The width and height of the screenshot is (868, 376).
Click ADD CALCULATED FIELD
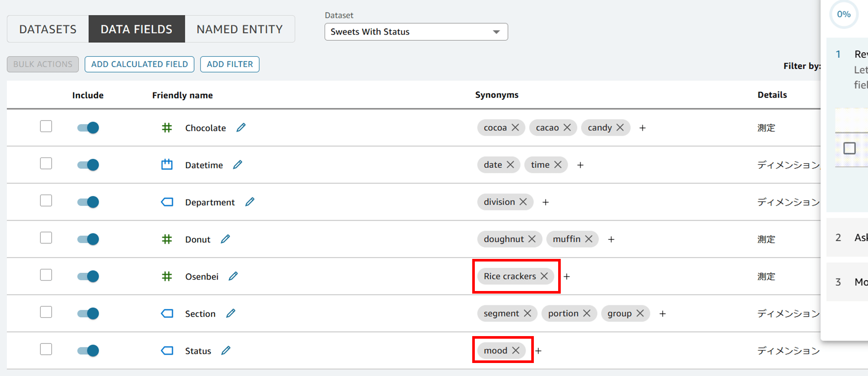(139, 64)
